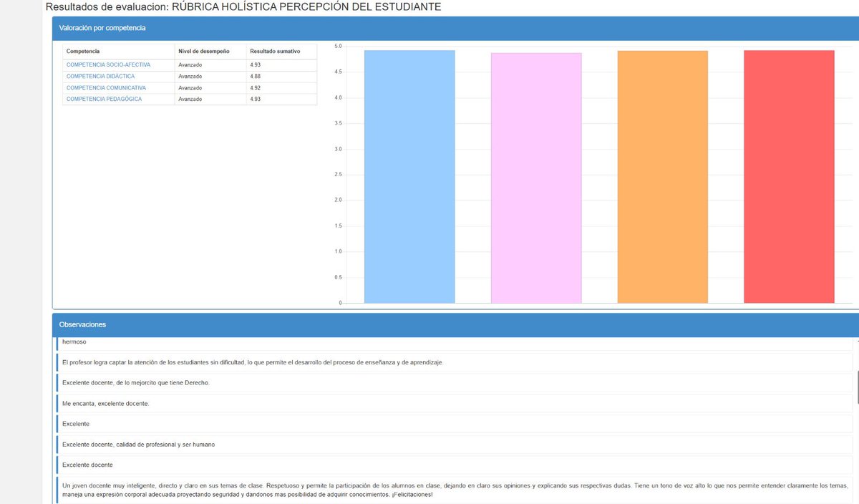Viewport: 859px width, 504px height.
Task: Click the pink chart bar
Action: pyautogui.click(x=536, y=178)
